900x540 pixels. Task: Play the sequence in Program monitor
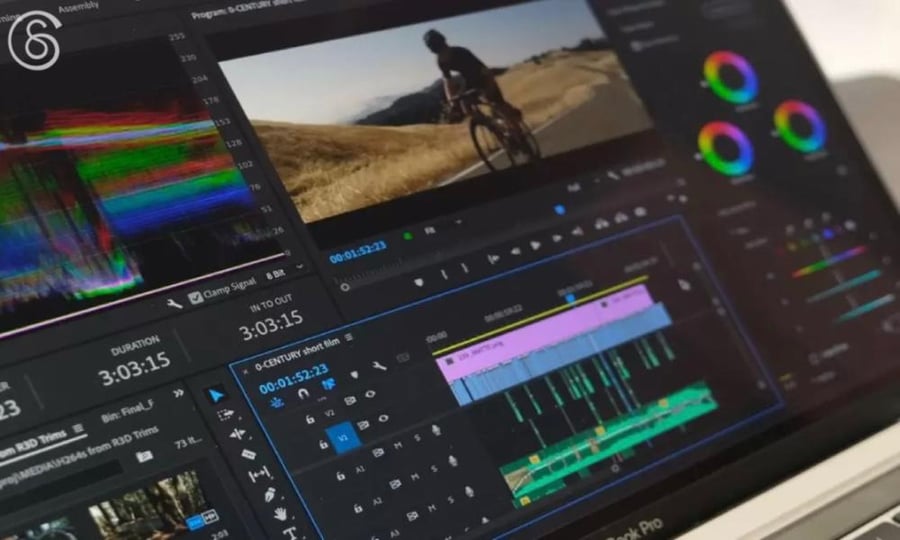click(x=536, y=245)
